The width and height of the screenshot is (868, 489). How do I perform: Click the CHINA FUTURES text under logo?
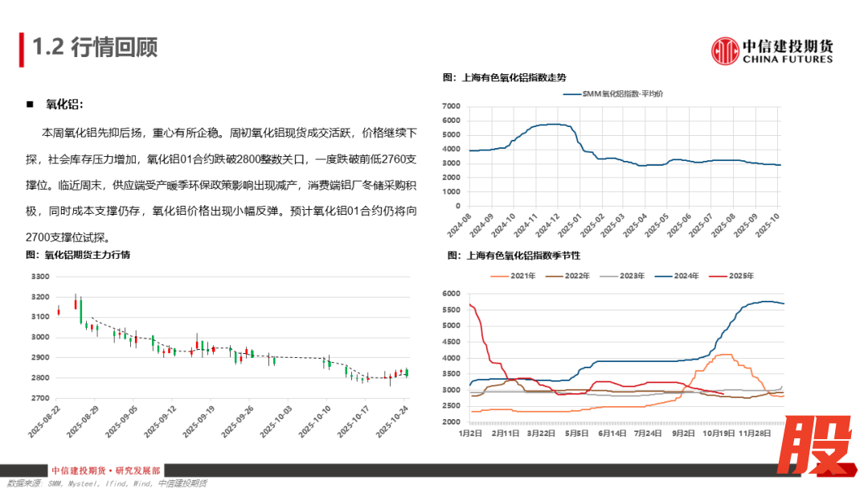(788, 60)
